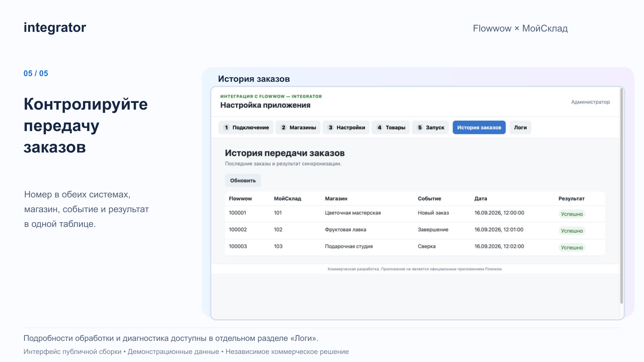Screen dimensions: 644x362
Task: Select the История заказов tab
Action: (x=479, y=127)
